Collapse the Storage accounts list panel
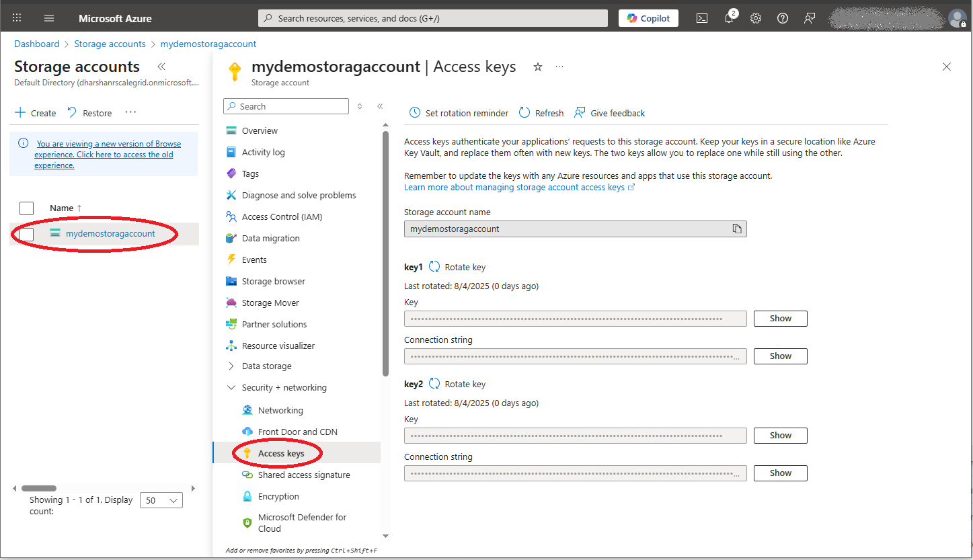 (161, 67)
